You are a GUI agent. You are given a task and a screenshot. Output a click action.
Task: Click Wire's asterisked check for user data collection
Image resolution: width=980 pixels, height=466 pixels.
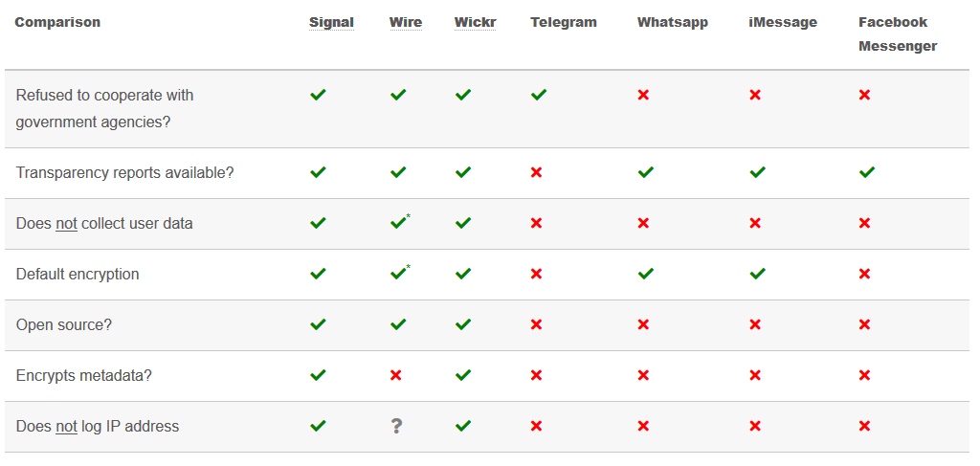coord(399,223)
